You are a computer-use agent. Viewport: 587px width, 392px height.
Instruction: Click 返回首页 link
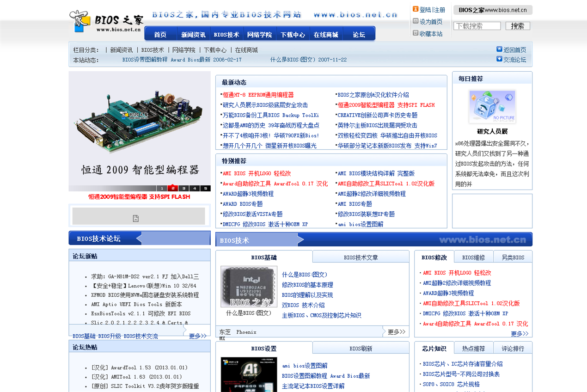pyautogui.click(x=514, y=50)
